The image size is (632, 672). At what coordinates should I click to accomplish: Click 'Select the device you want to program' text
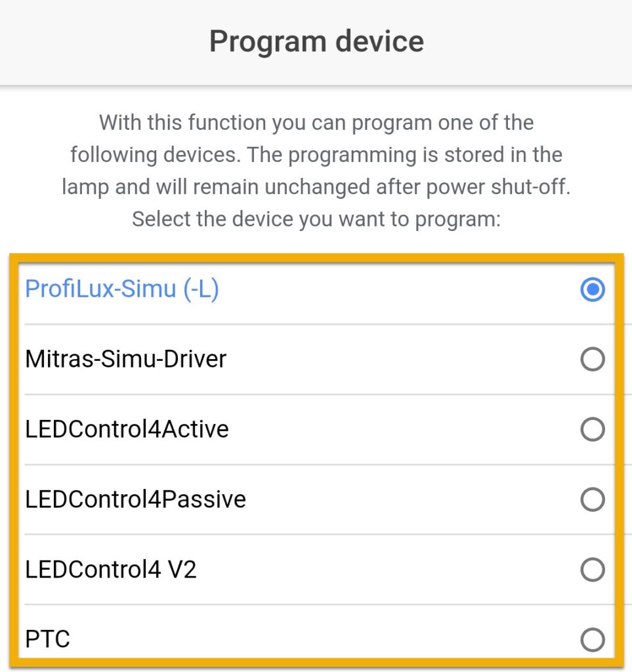click(316, 219)
